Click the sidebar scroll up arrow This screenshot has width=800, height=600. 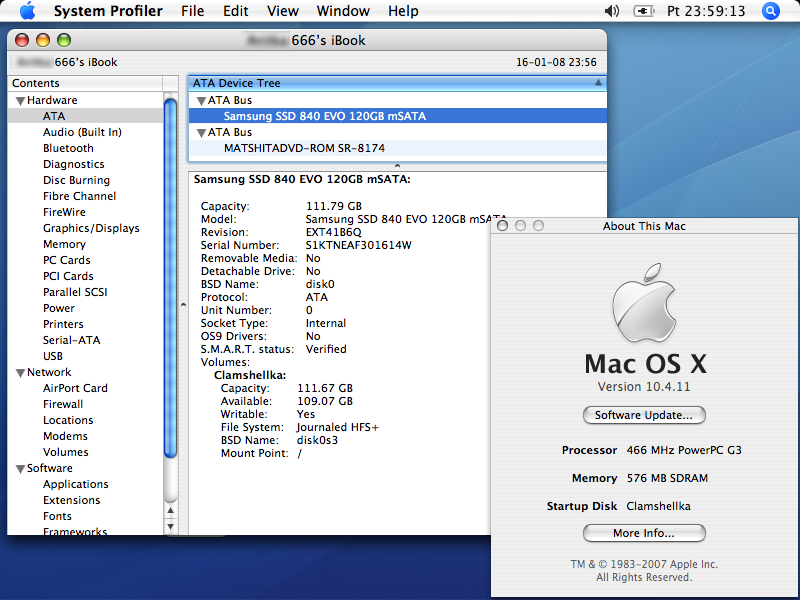[x=170, y=510]
